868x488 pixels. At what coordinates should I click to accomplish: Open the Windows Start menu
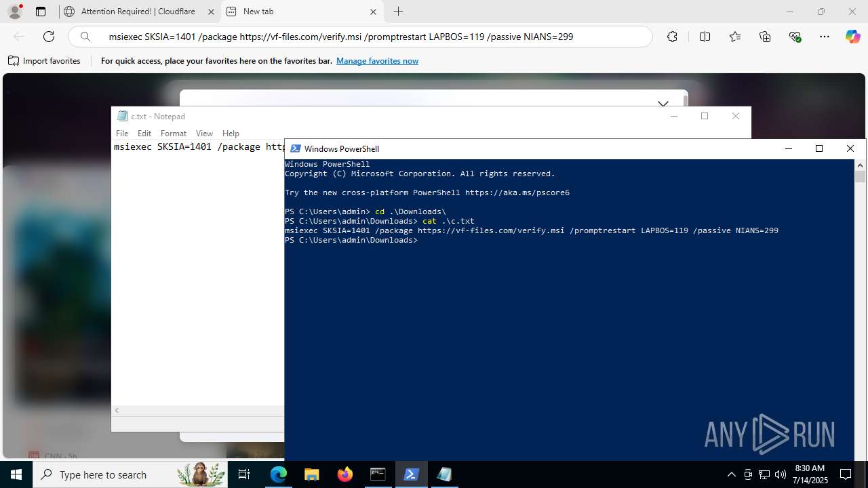tap(16, 474)
